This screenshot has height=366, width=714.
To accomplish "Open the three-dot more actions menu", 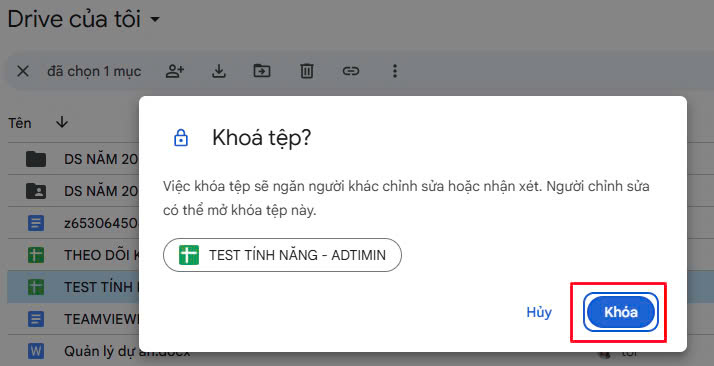I will point(395,71).
